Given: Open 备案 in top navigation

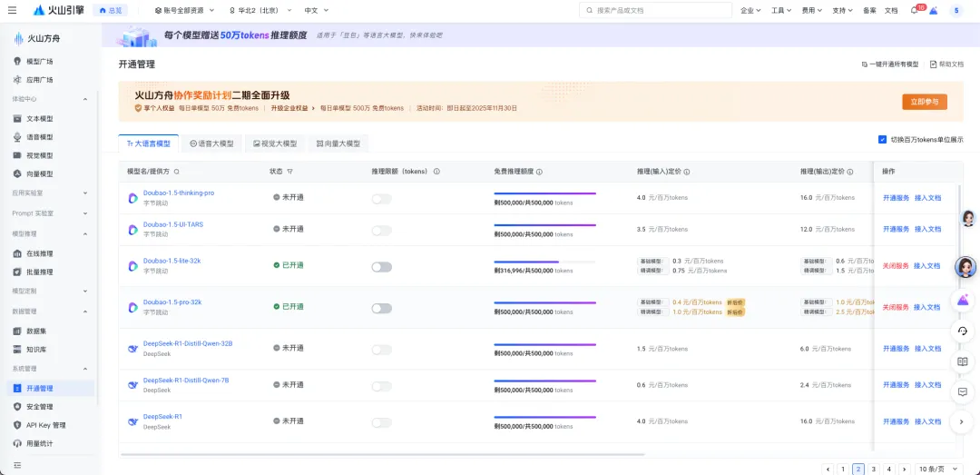Looking at the screenshot, I should (869, 11).
